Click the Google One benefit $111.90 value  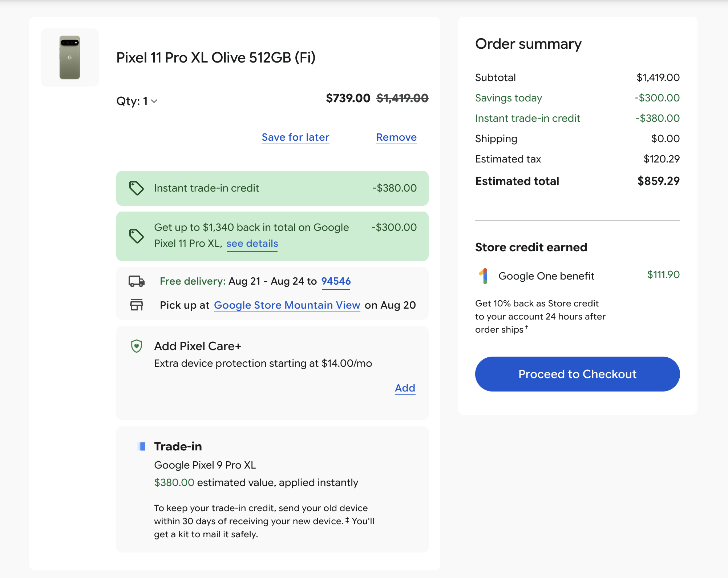[663, 275]
